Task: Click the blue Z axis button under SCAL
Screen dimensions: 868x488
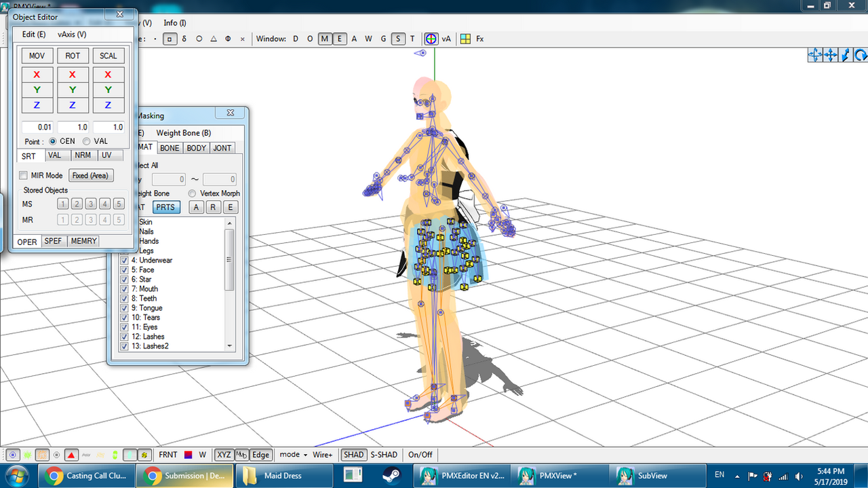Action: point(108,105)
